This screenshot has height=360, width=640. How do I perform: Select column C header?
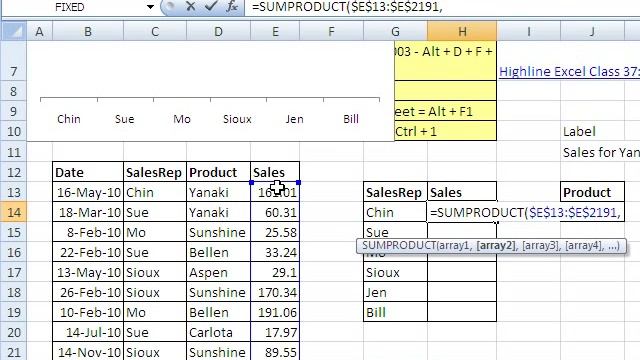pos(155,31)
